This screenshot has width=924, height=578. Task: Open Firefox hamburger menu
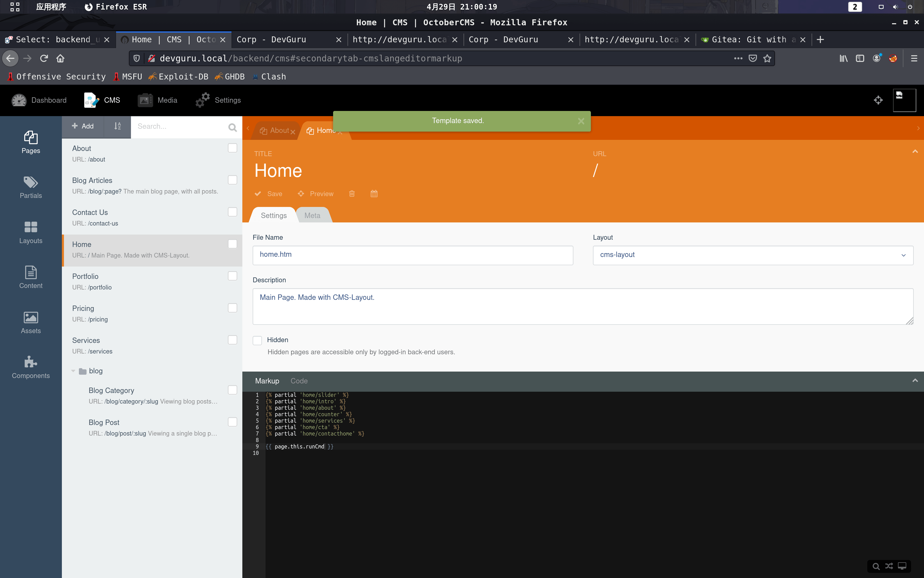(x=914, y=59)
